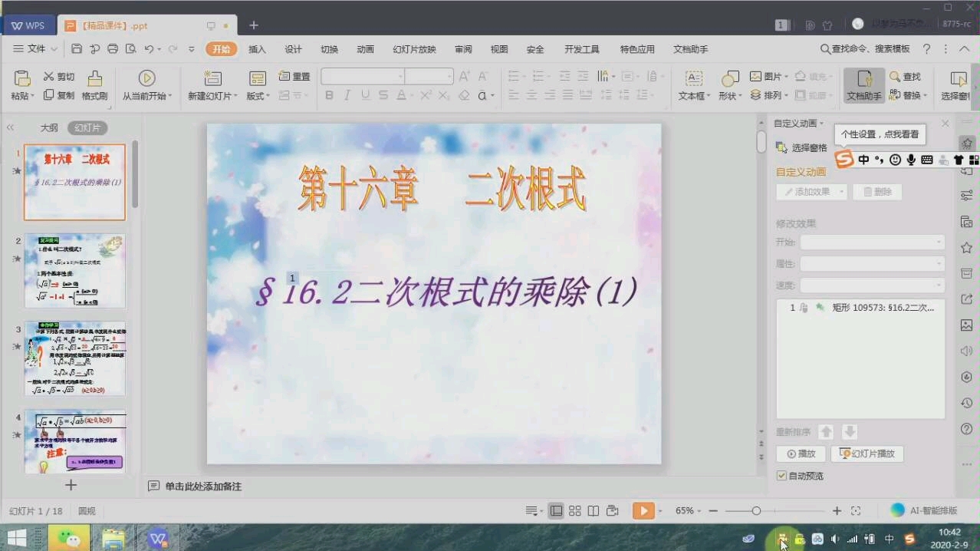
Task: Enable 自动预览 auto preview
Action: 783,476
